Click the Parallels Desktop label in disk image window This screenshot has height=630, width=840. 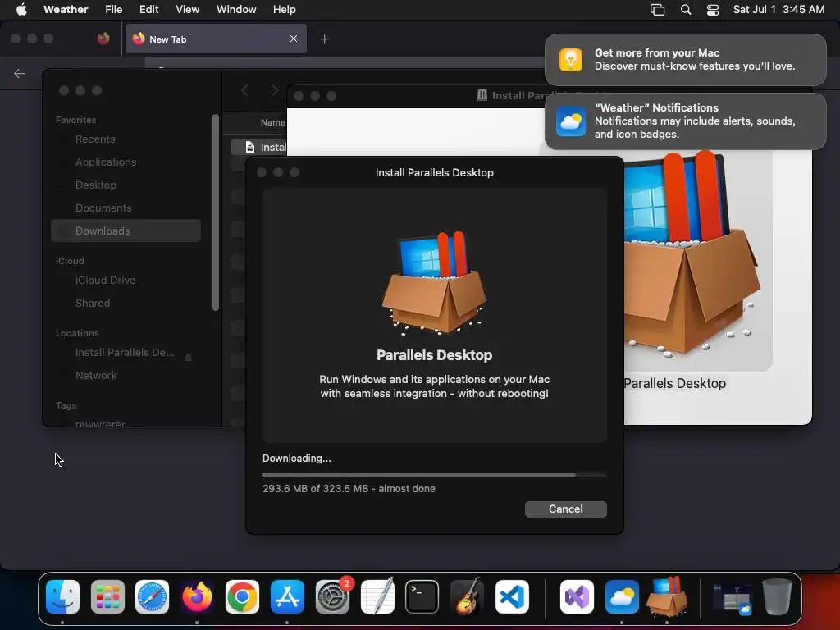[x=675, y=384]
